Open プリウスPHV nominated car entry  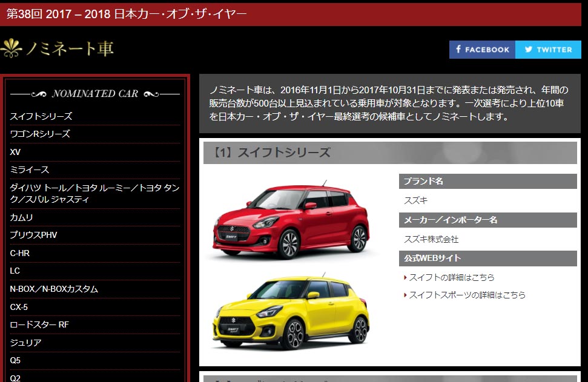click(x=33, y=235)
